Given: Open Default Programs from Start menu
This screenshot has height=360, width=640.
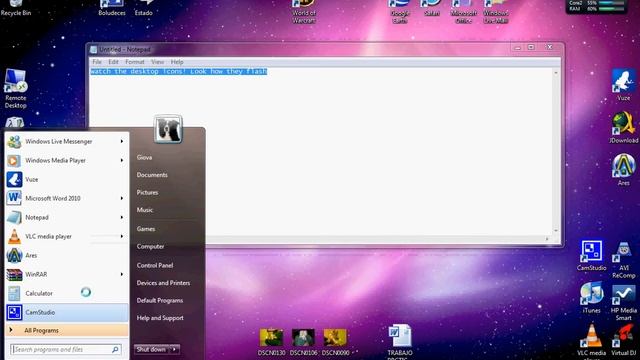Looking at the screenshot, I should point(160,300).
